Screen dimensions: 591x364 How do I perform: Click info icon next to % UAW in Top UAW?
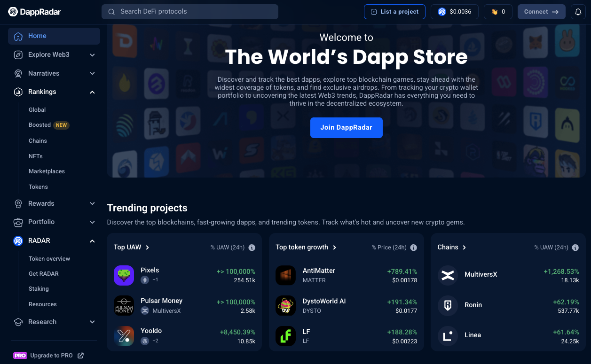(x=252, y=248)
